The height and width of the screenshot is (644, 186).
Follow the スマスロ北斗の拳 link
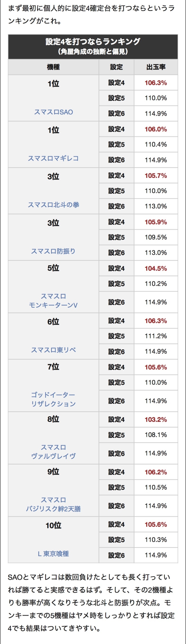coord(53,205)
